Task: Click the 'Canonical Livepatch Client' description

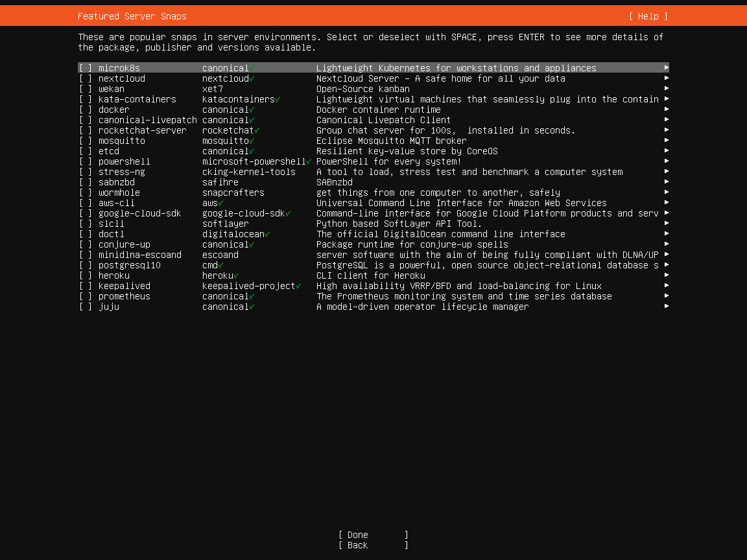Action: click(x=383, y=120)
